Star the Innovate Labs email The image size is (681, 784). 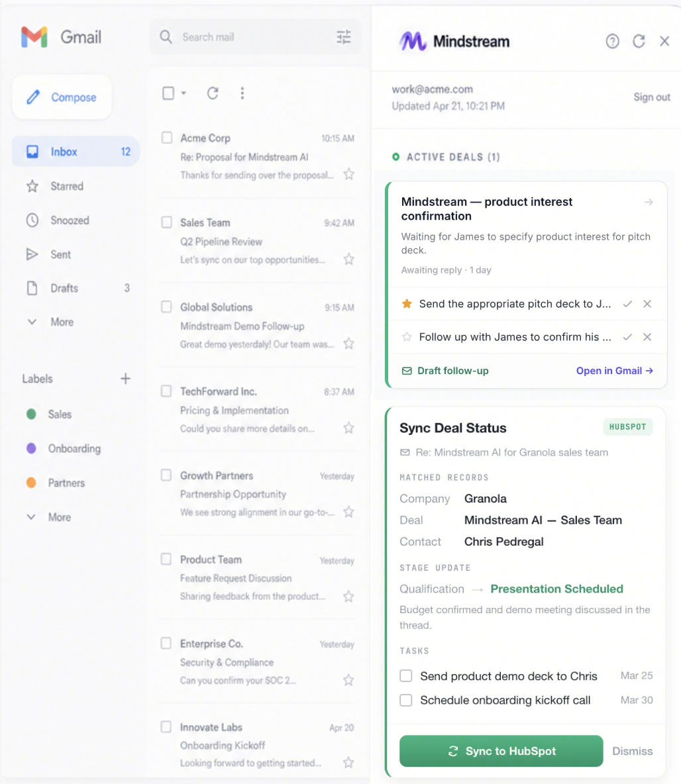tap(348, 763)
